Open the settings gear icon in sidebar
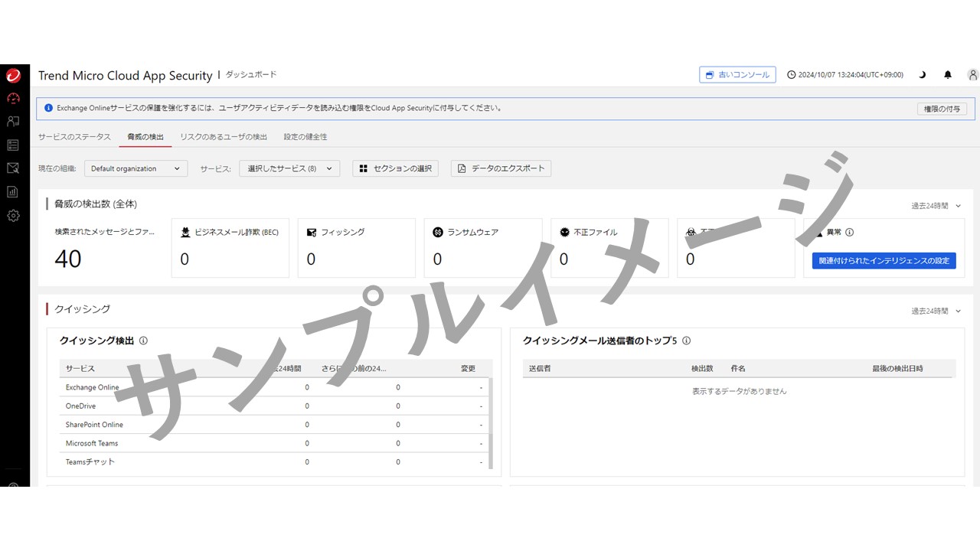The height and width of the screenshot is (551, 980). click(13, 216)
